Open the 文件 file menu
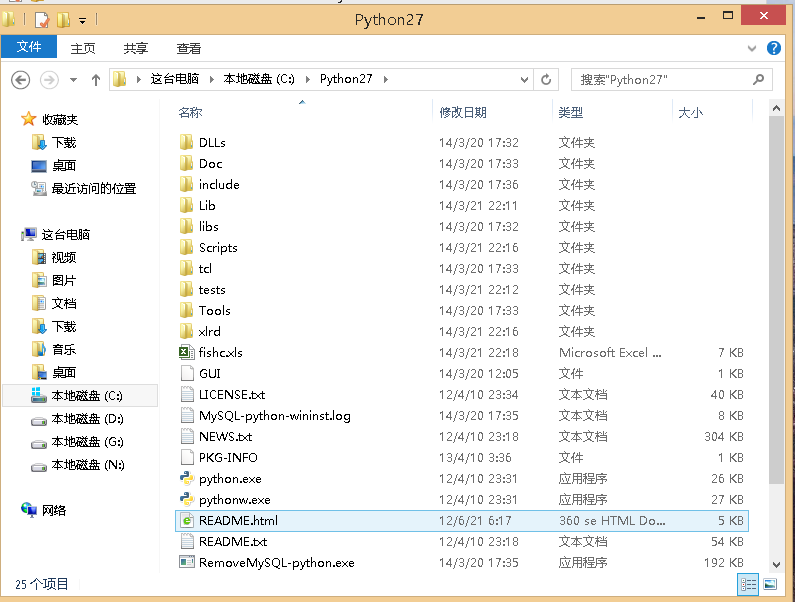Viewport: 795px width, 602px height. coord(29,47)
